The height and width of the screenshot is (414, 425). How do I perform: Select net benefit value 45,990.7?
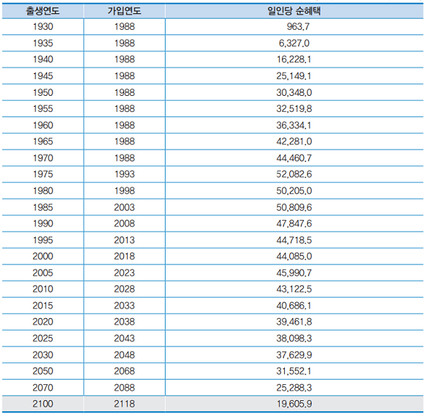coord(294,273)
